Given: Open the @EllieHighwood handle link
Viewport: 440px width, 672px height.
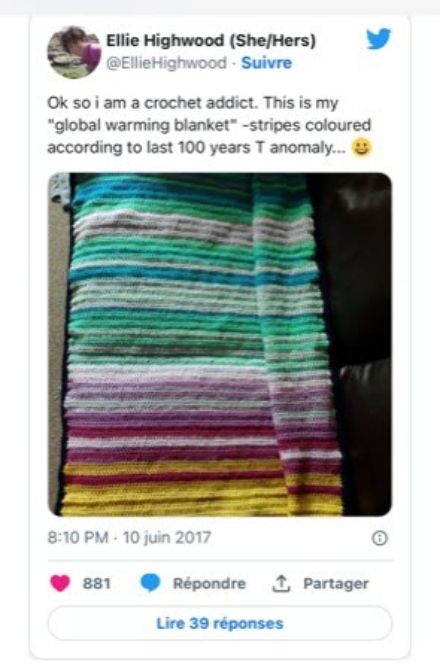Looking at the screenshot, I should pyautogui.click(x=166, y=63).
